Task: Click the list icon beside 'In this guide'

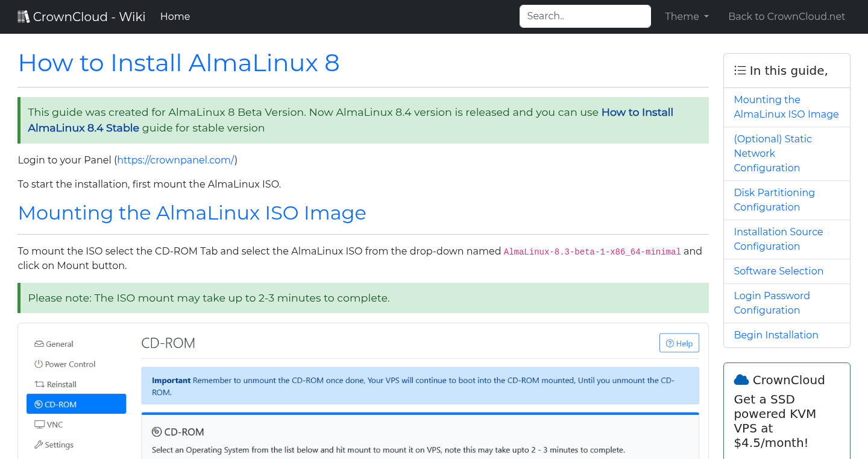Action: pos(740,70)
